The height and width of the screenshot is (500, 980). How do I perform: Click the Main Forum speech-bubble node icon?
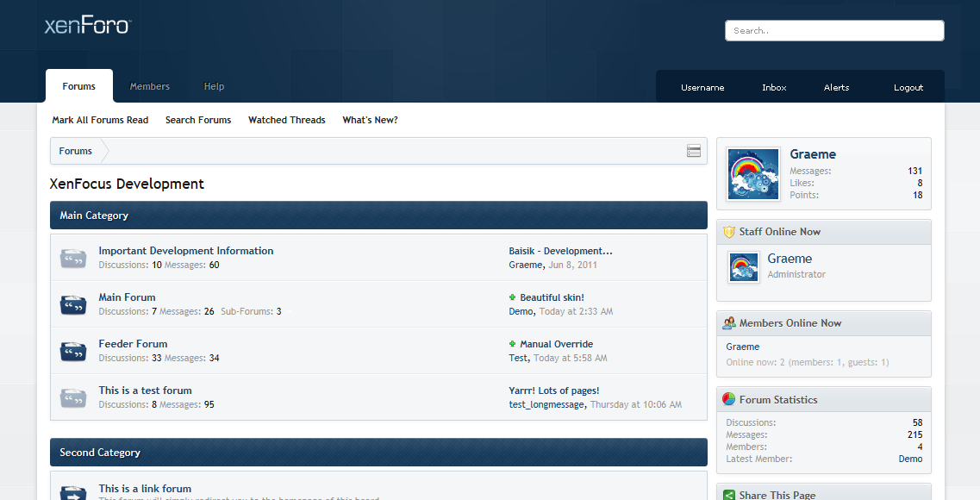(73, 304)
